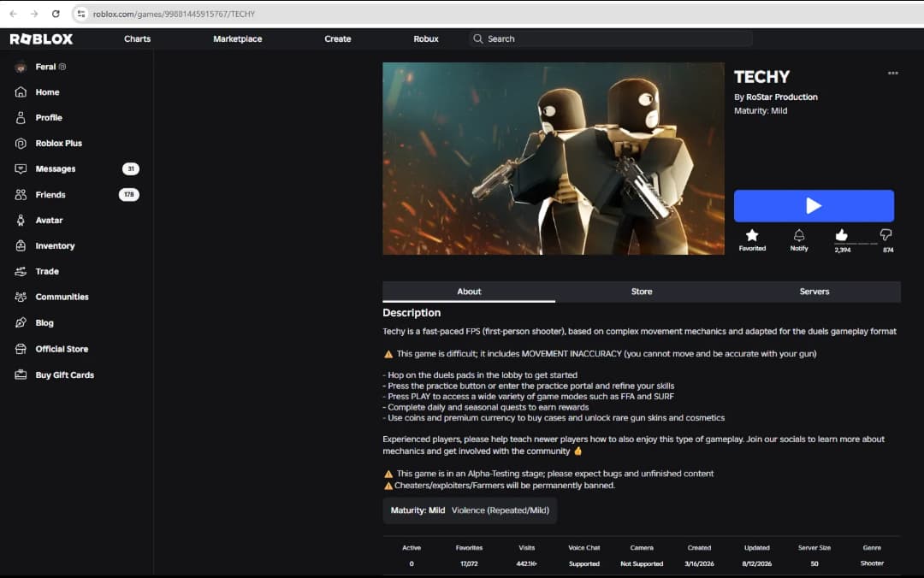Click the Camera Not Supported value

(x=642, y=563)
